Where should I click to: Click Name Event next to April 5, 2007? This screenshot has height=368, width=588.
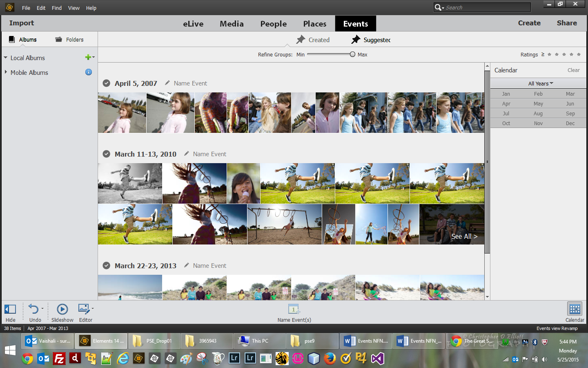point(190,83)
